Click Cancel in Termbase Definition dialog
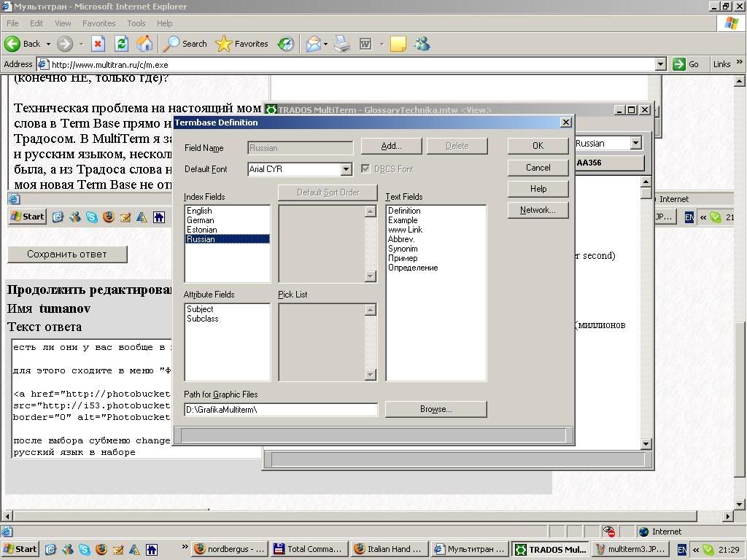This screenshot has width=747, height=560. pos(538,168)
